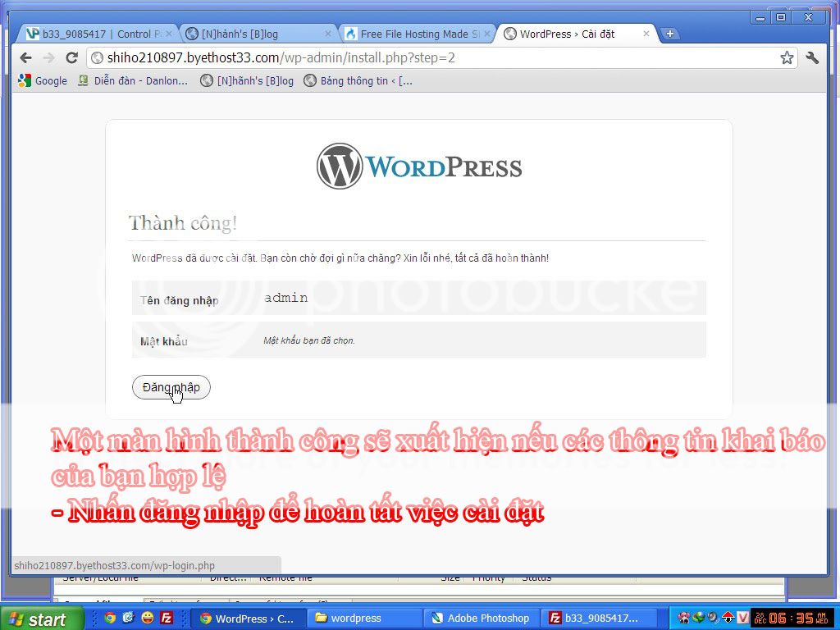
Task: Close the WordPress › Cài đặt tab
Action: 646,34
